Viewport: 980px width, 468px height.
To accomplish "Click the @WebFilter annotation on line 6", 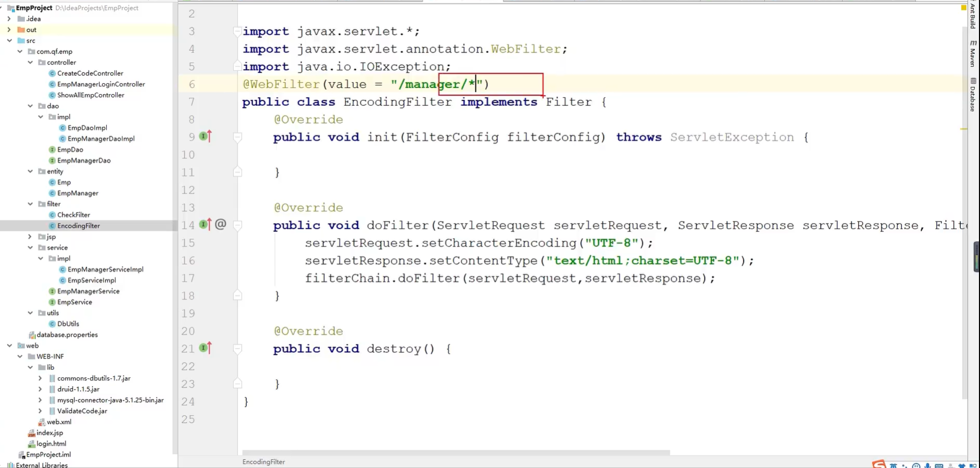I will [281, 84].
